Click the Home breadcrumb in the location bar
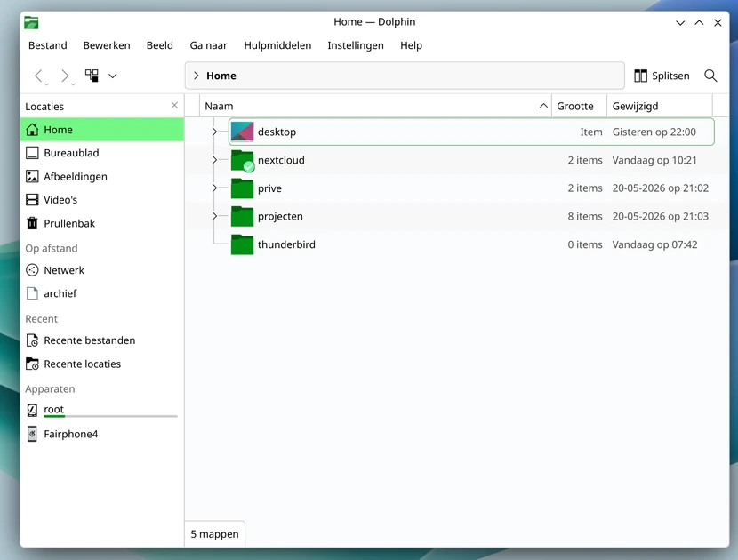 221,76
